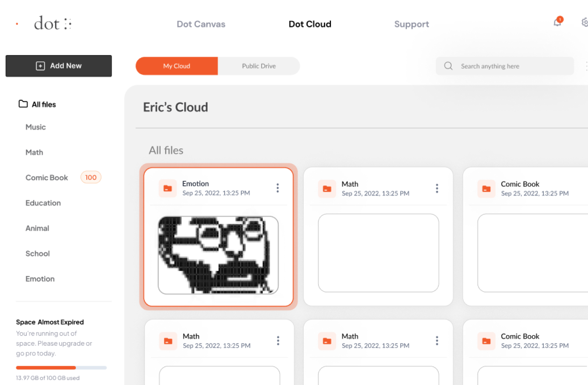The width and height of the screenshot is (588, 385).
Task: Click the storage usage progress bar
Action: coord(62,368)
